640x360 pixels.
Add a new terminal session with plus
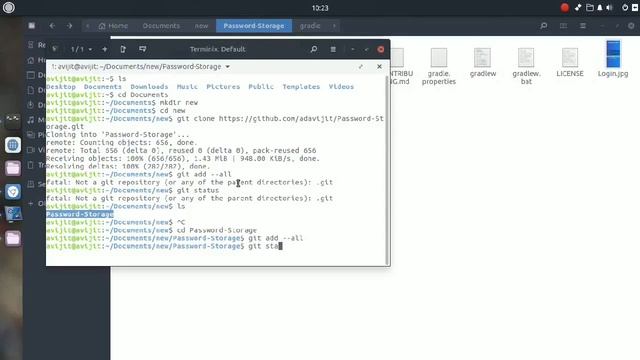104,49
